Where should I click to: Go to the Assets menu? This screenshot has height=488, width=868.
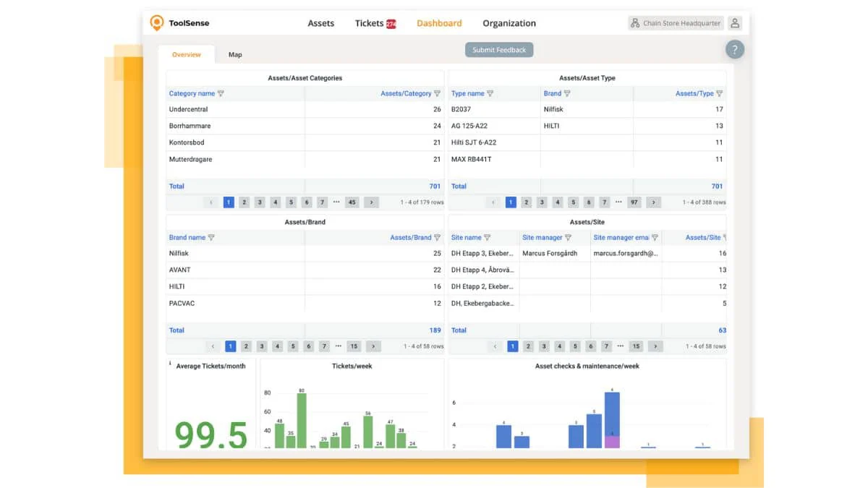(x=320, y=23)
